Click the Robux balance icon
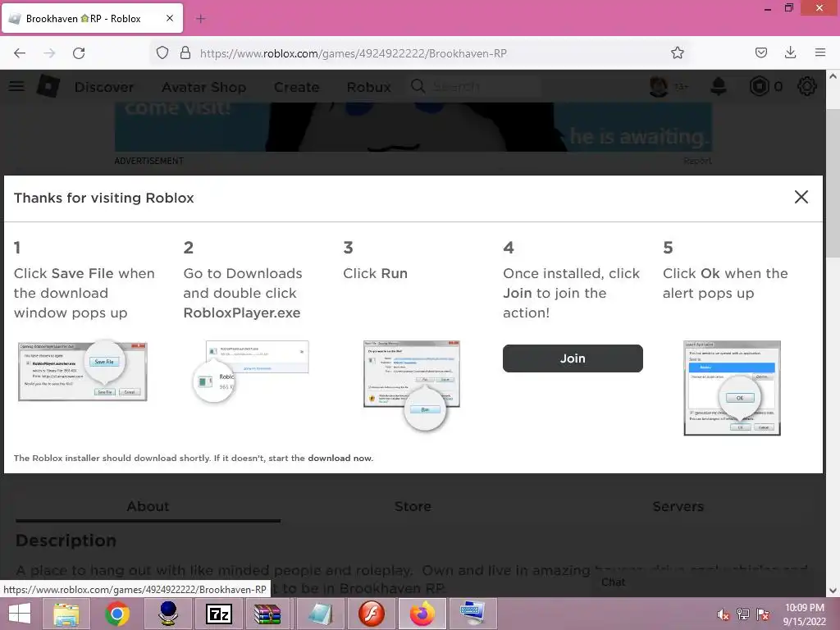Screen dimensions: 840x630 tap(759, 86)
